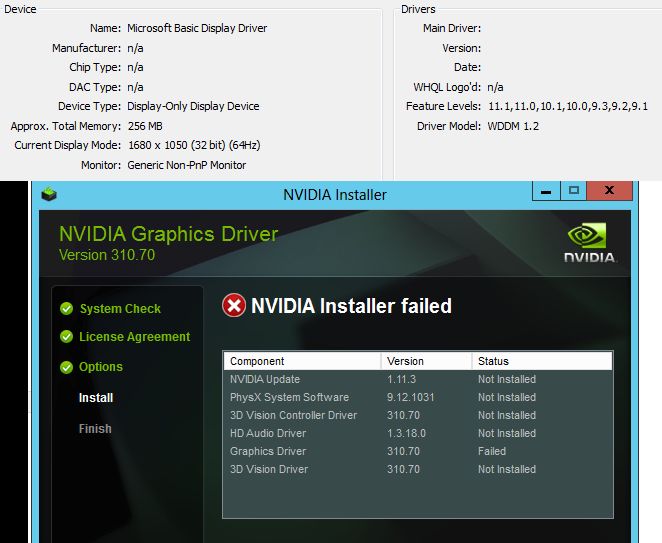Click the Status column header
662x543 pixels.
pos(542,361)
